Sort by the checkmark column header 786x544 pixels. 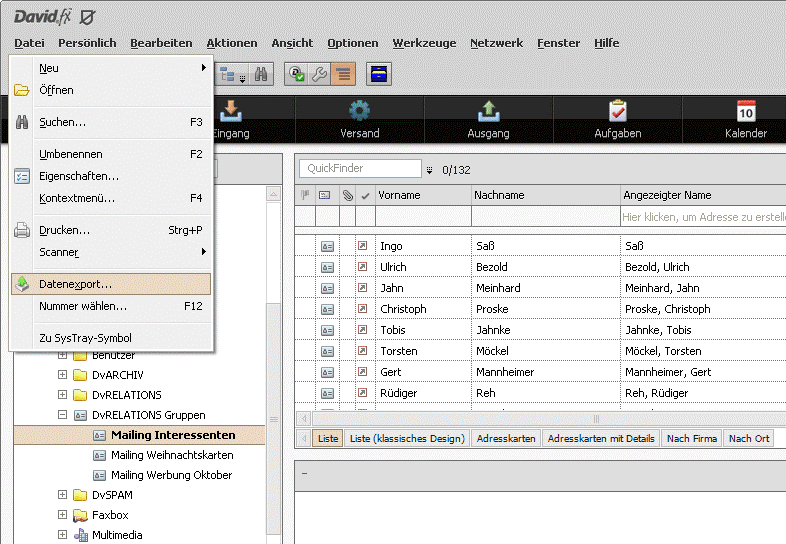(x=365, y=196)
